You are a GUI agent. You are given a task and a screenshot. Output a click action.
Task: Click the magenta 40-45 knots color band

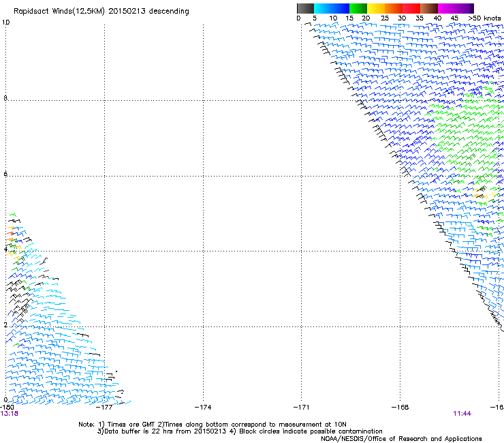click(x=447, y=8)
